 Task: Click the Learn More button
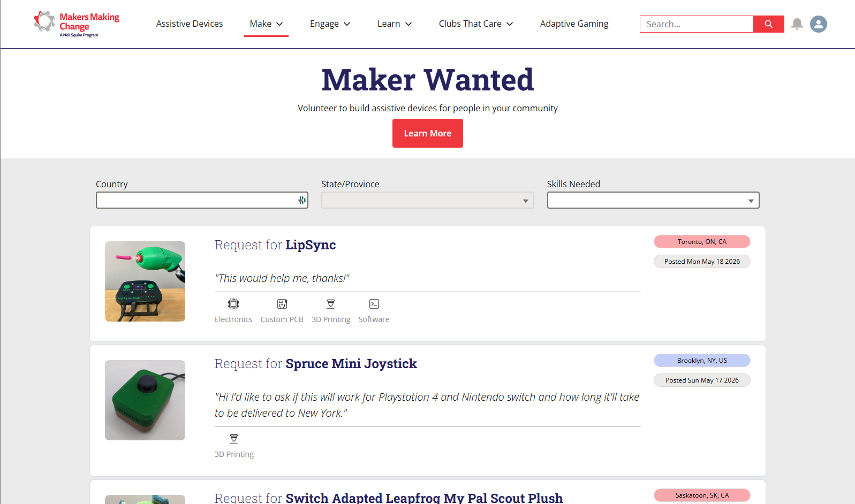[x=427, y=133]
